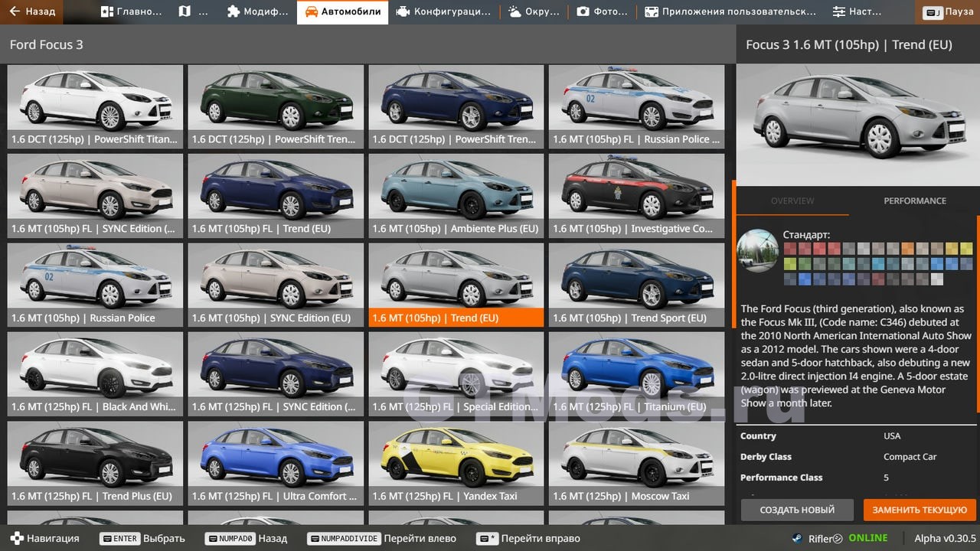980x551 pixels.
Task: Click the Навигация d-pad icon
Action: (17, 538)
